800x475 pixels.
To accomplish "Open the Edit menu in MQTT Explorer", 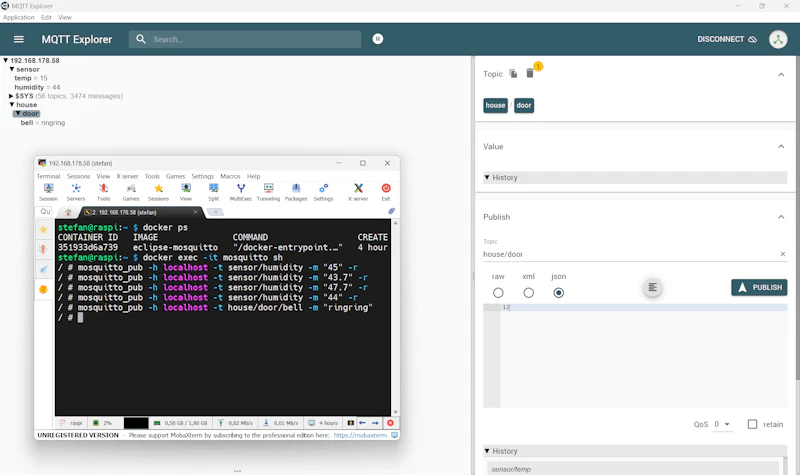I will 46,17.
